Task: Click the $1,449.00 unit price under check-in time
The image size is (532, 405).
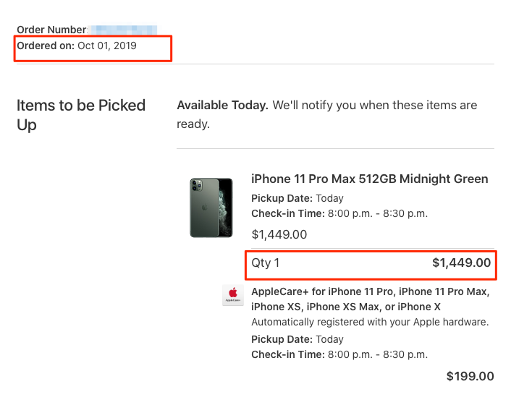Action: 279,234
